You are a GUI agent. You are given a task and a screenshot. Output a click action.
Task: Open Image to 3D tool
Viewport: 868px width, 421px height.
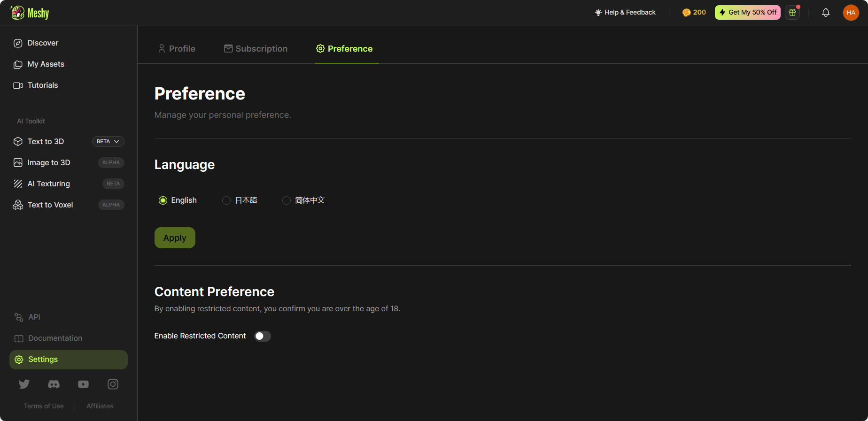(x=49, y=163)
